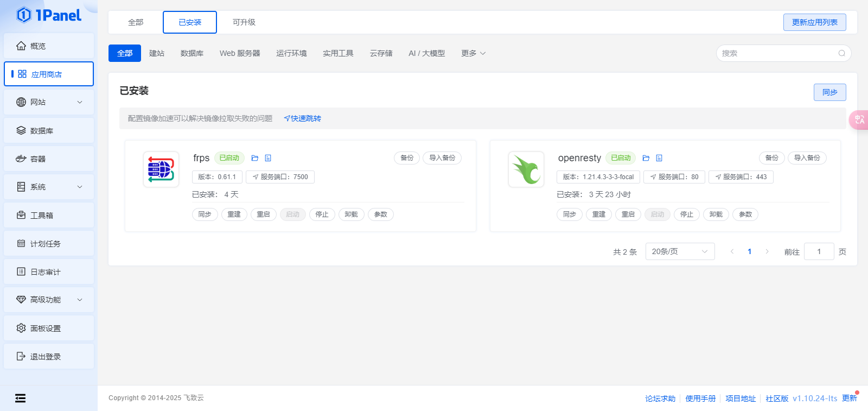Click the frps application logo
This screenshot has height=411, width=868.
point(161,169)
